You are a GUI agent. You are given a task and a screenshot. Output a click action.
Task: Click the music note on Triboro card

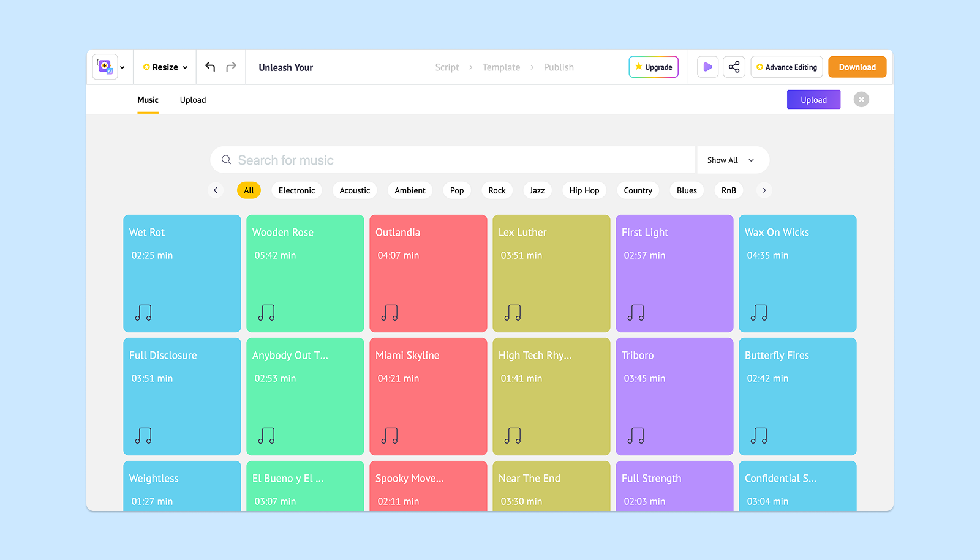tap(636, 436)
